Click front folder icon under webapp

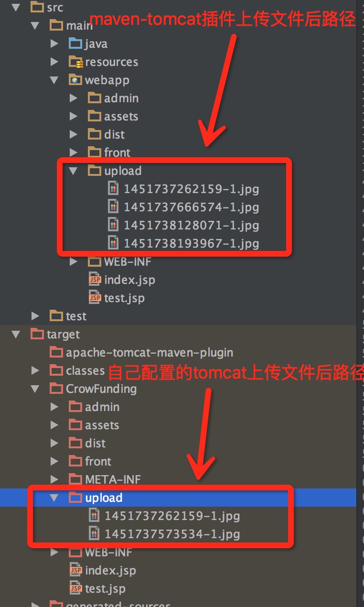95,152
